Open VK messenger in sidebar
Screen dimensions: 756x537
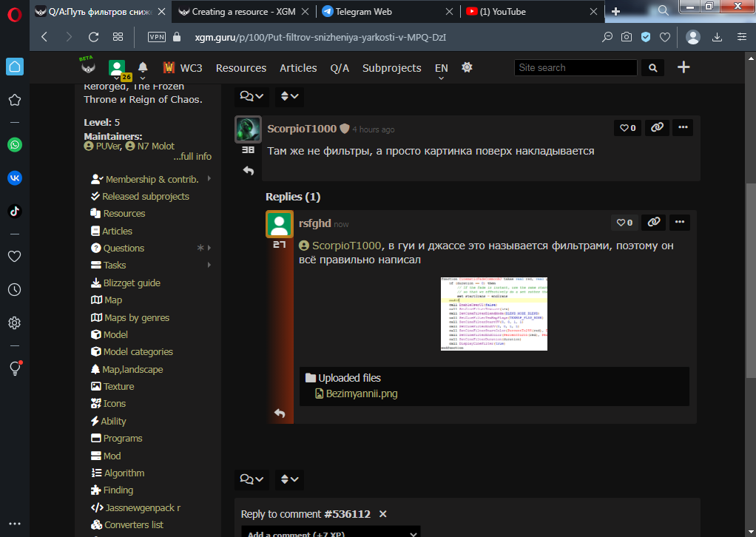click(15, 178)
